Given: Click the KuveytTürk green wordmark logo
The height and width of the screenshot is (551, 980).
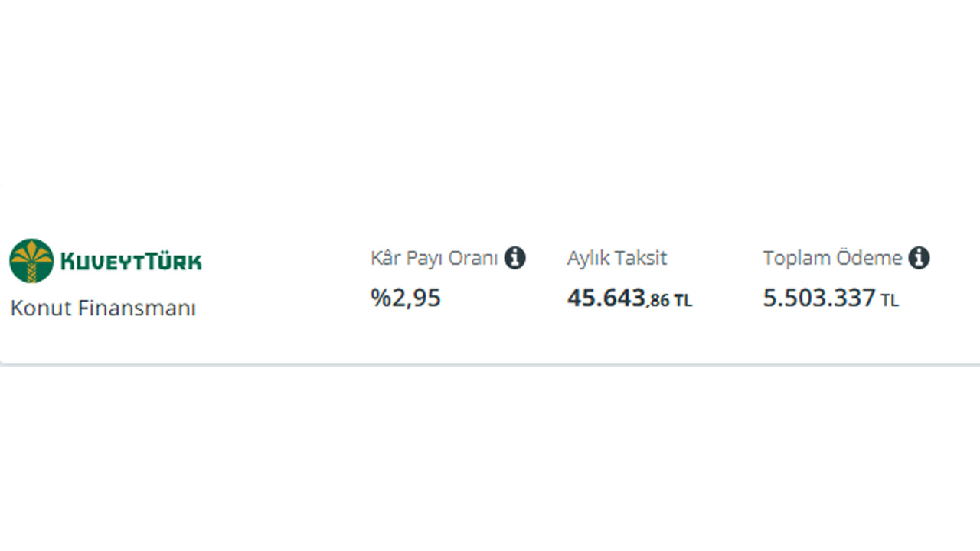Looking at the screenshot, I should [131, 262].
